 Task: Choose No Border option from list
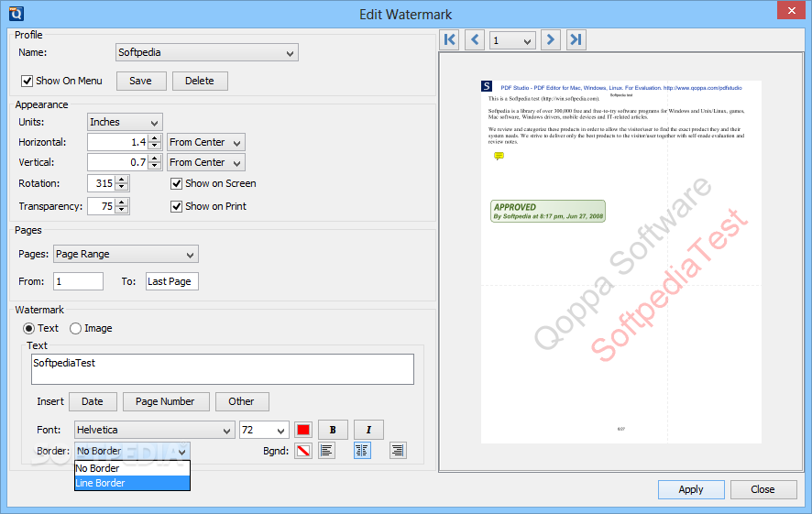[133, 468]
